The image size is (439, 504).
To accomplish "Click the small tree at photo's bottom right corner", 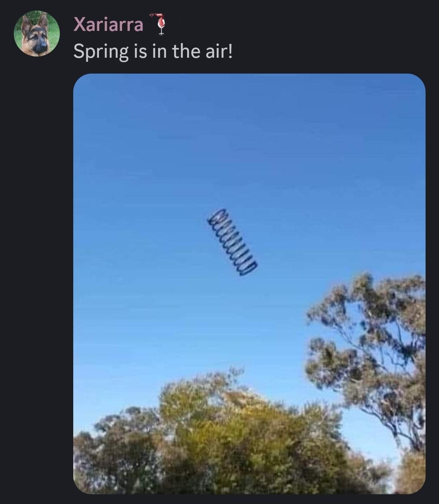I will [411, 471].
